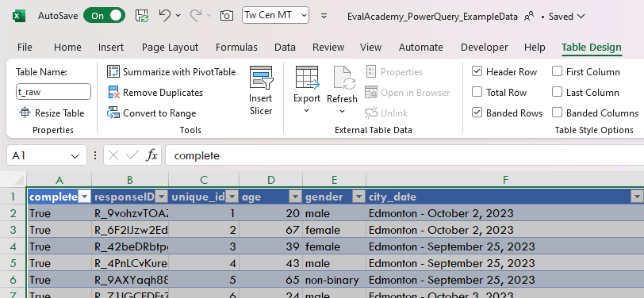Select the Table Design tab
The width and height of the screenshot is (644, 298).
coord(592,48)
